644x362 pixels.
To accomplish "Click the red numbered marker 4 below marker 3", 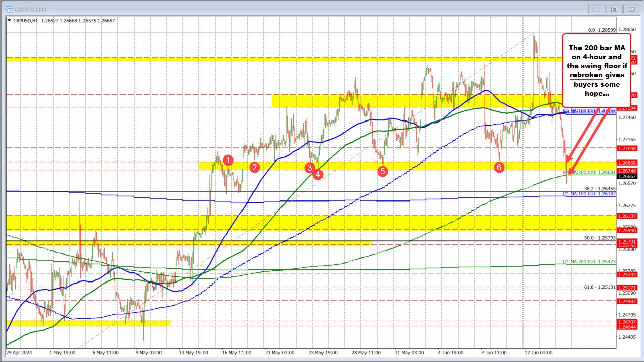I will (318, 174).
